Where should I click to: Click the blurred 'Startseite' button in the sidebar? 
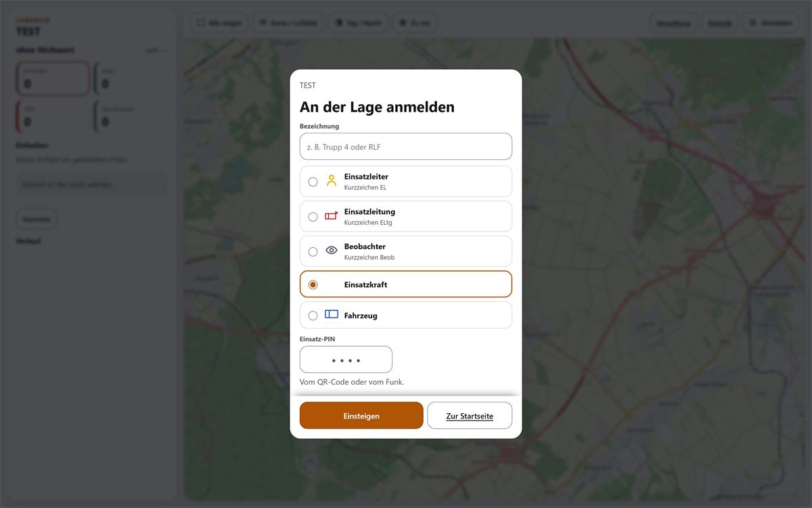point(37,219)
